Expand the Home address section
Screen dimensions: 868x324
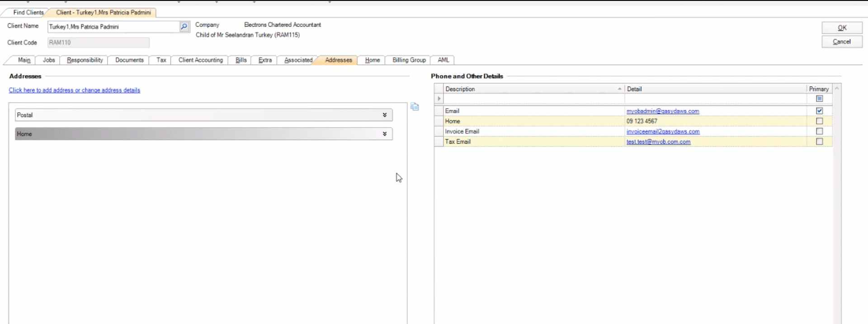coord(384,134)
